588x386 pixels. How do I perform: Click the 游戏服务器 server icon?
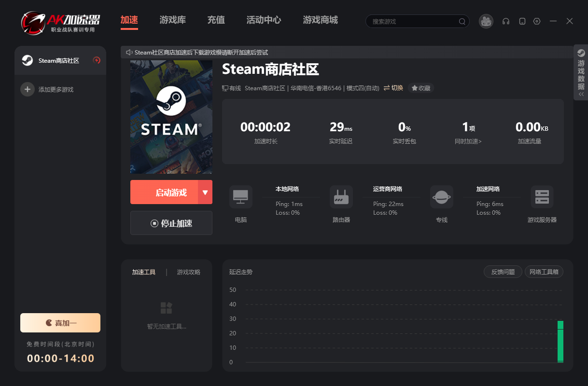(542, 197)
